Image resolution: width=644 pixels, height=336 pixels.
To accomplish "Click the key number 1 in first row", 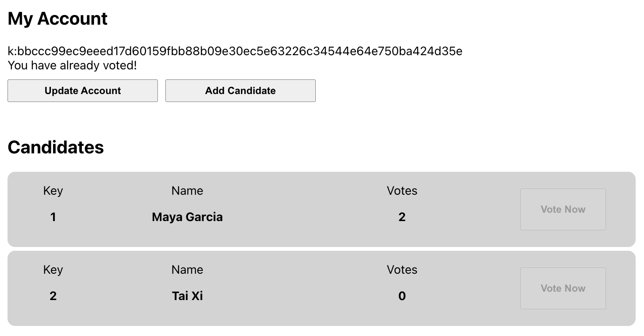I will [x=53, y=217].
